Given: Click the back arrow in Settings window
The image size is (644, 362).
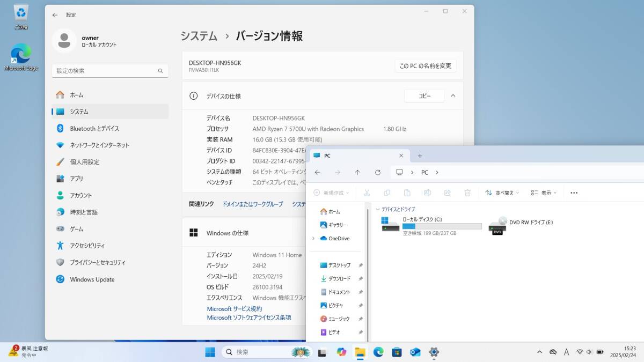Looking at the screenshot, I should [x=55, y=15].
